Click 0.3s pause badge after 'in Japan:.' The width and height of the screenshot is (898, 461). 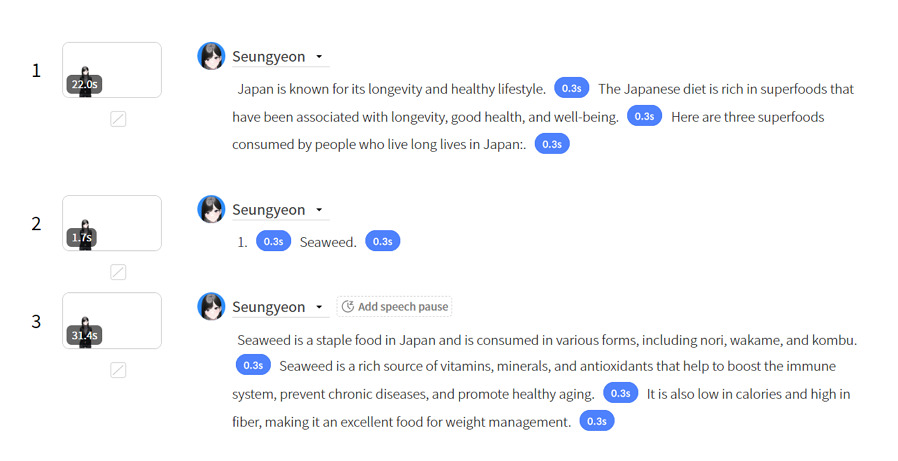pyautogui.click(x=552, y=144)
